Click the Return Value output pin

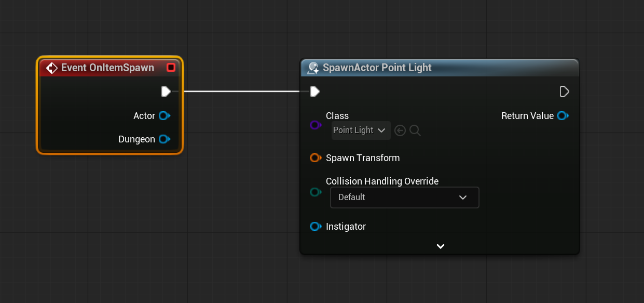click(x=563, y=116)
